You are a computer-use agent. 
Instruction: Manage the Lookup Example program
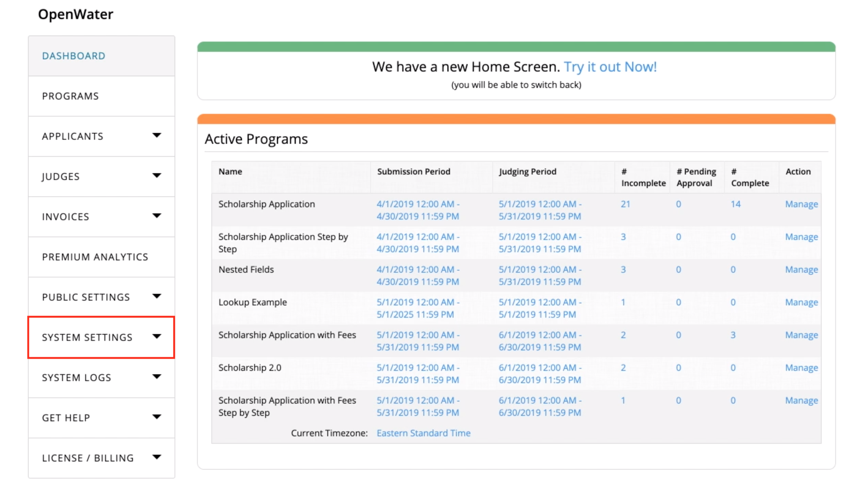[802, 302]
